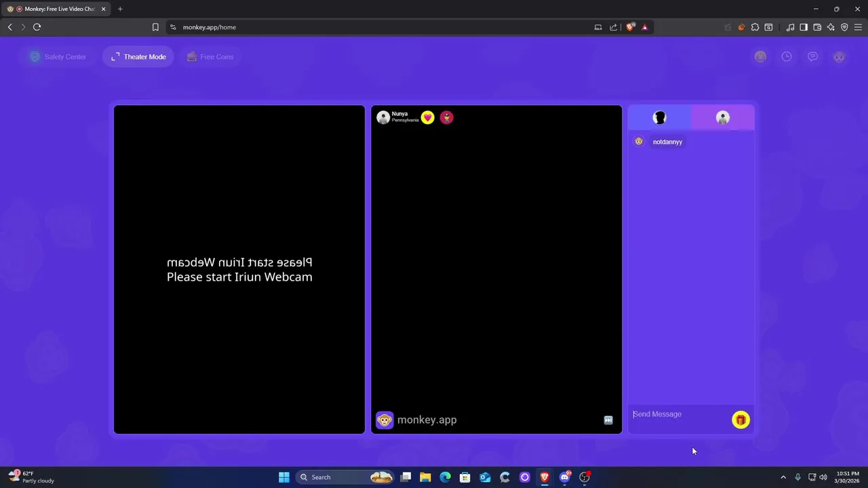Open Brave Wallet icon
This screenshot has height=488, width=868.
(817, 27)
